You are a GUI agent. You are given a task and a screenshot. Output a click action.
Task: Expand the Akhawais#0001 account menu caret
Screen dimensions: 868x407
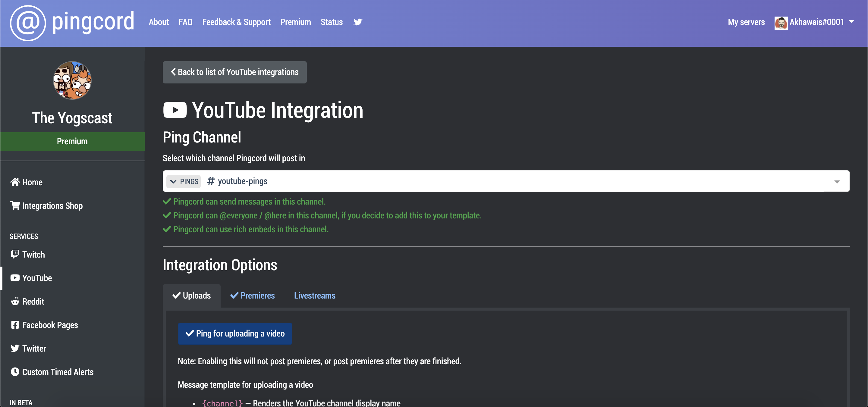tap(851, 21)
